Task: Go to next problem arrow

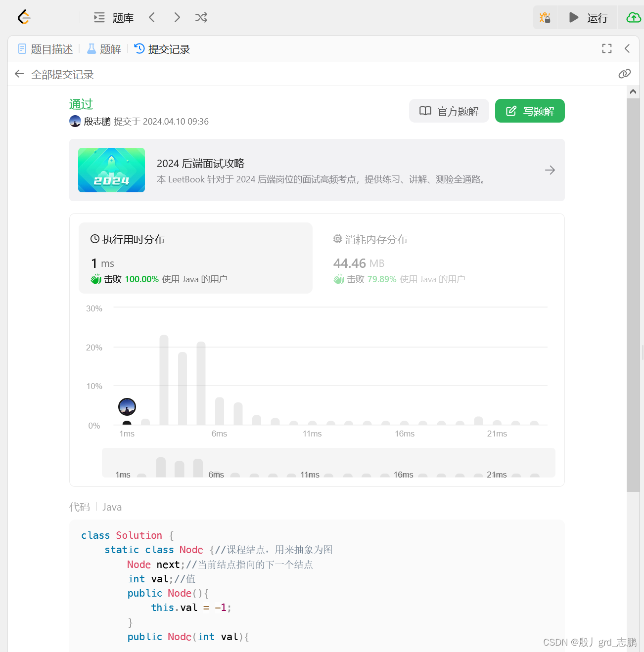Action: click(177, 18)
